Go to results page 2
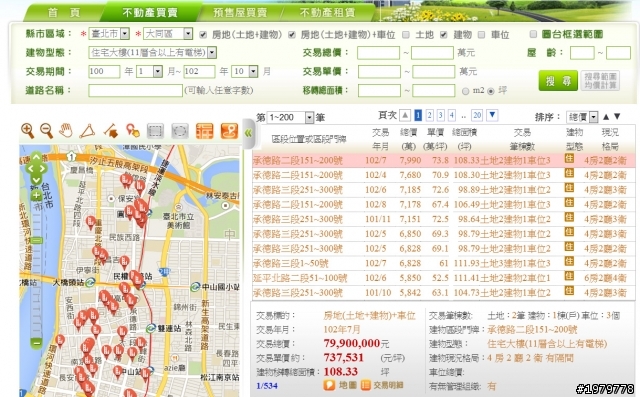This screenshot has width=640, height=397. pyautogui.click(x=429, y=115)
